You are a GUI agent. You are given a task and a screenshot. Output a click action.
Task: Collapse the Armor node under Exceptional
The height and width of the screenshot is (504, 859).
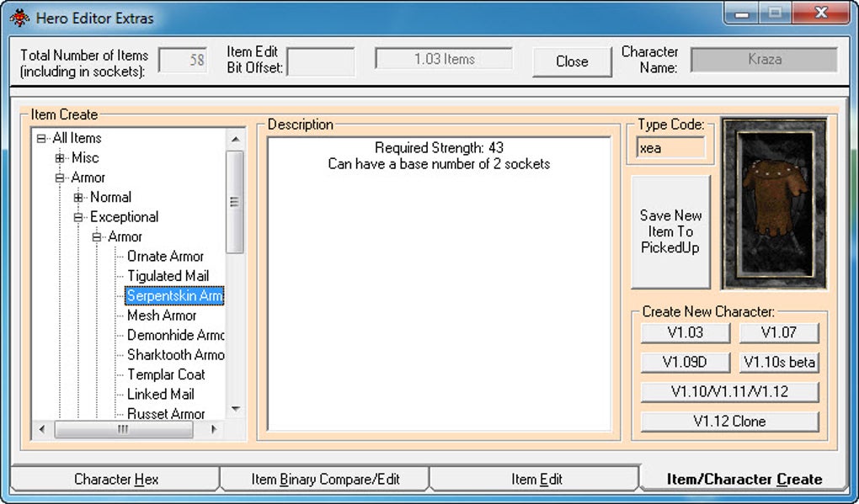(97, 237)
